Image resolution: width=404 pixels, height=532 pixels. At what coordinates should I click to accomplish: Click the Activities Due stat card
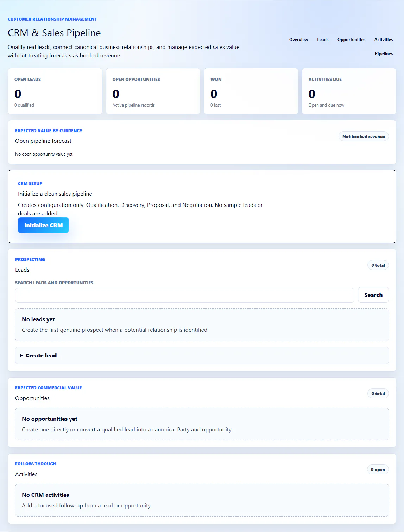click(349, 91)
